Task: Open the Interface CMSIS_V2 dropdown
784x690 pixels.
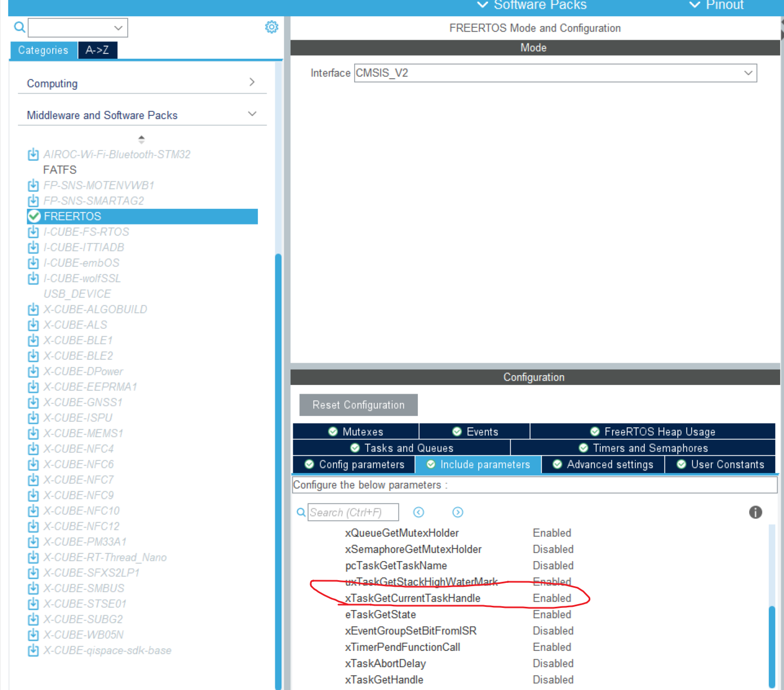Action: 555,73
